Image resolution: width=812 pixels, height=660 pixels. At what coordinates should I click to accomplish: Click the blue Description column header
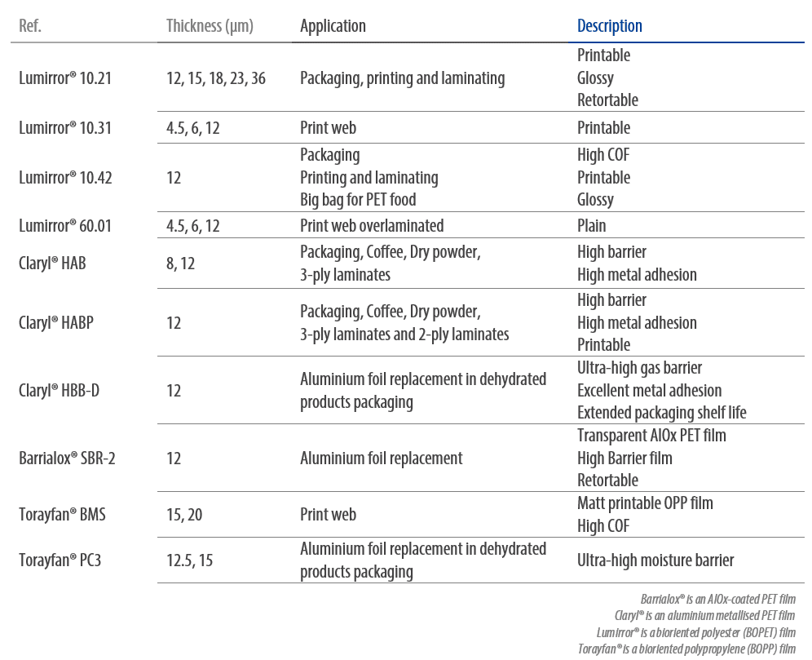tap(610, 26)
